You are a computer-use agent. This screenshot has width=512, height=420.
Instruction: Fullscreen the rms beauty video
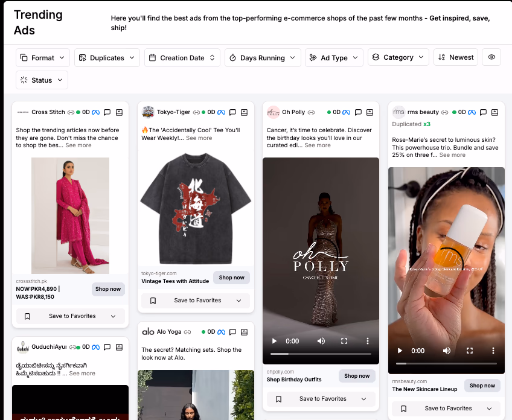[x=470, y=351]
